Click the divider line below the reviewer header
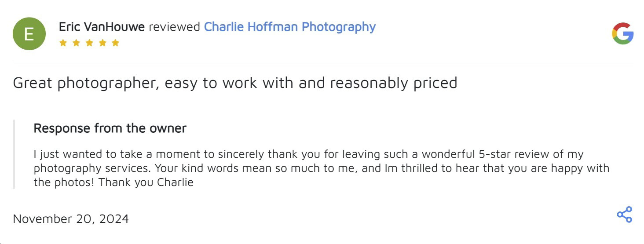The width and height of the screenshot is (644, 244). pyautogui.click(x=323, y=63)
